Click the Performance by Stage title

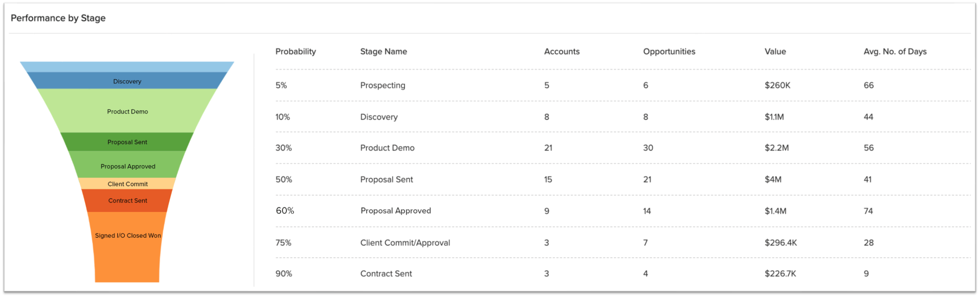pyautogui.click(x=58, y=18)
